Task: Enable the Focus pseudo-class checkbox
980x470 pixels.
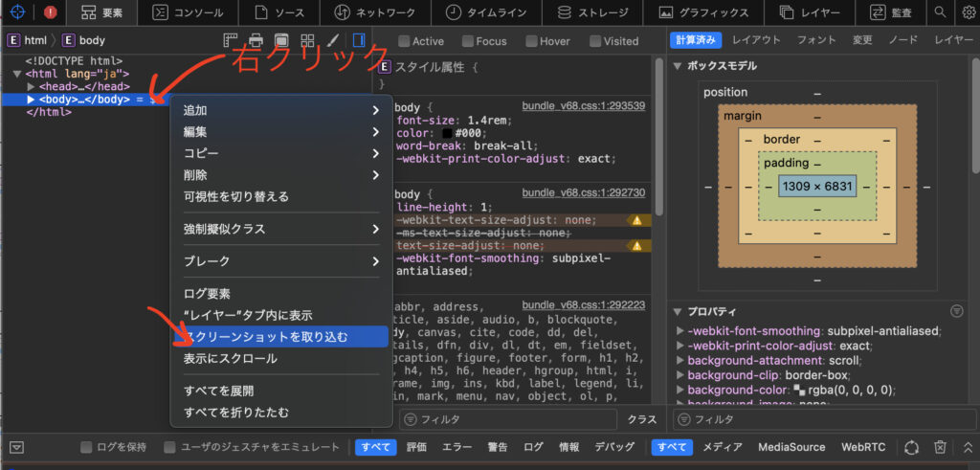Action: tap(467, 41)
